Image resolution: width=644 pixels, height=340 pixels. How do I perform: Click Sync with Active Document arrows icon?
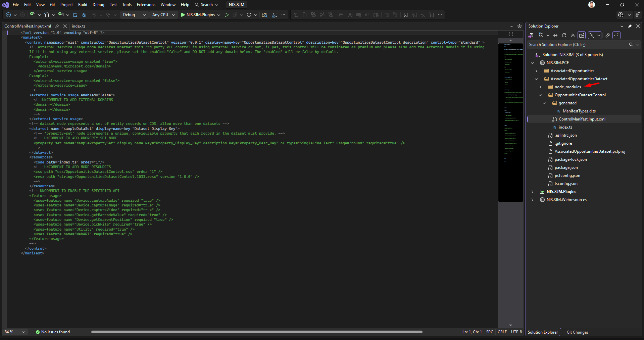(x=555, y=35)
